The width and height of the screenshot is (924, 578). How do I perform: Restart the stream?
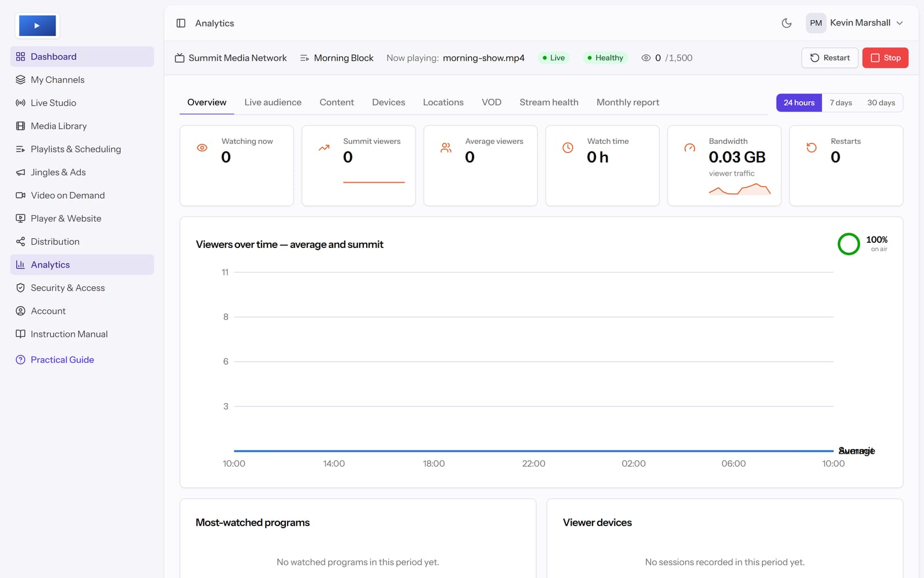(x=830, y=58)
